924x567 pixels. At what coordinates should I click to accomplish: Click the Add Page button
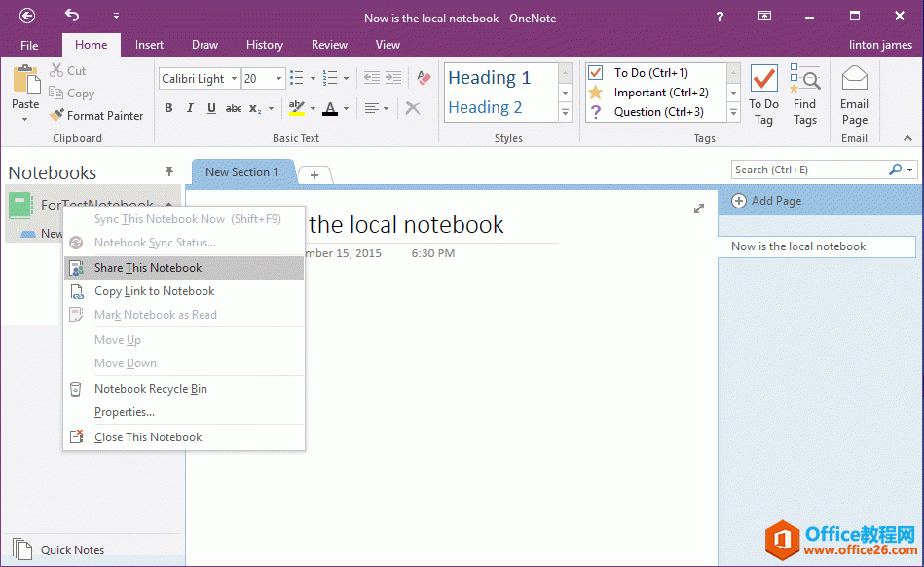coord(767,201)
